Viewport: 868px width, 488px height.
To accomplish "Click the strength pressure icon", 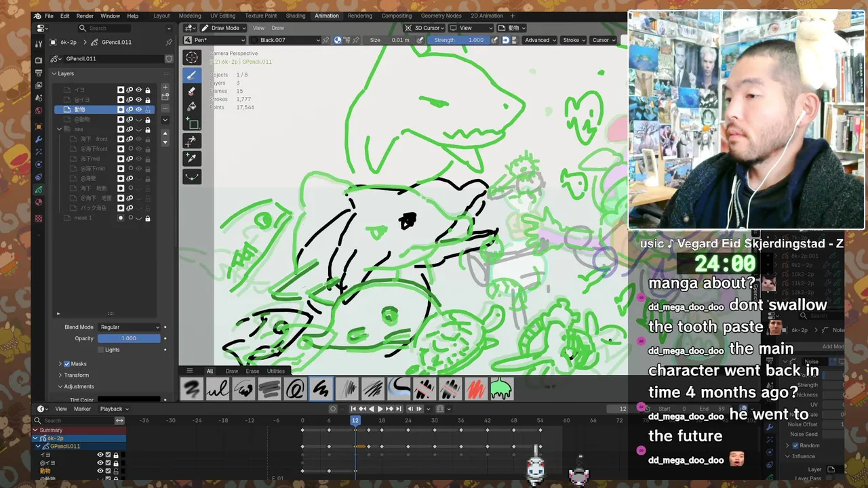I will (495, 40).
